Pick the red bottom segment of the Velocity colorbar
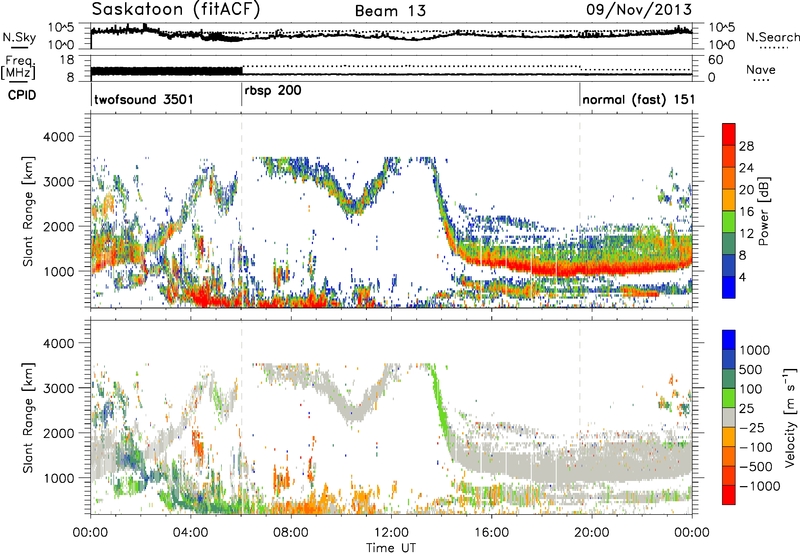This screenshot has height=554, width=800. pos(729,495)
